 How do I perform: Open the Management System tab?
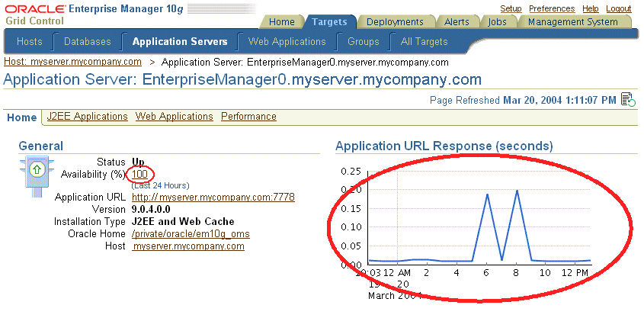(572, 22)
